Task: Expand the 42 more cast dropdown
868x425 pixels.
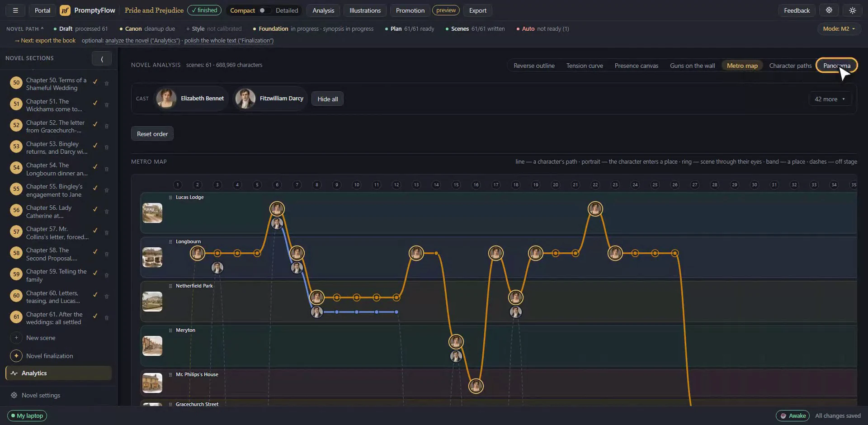Action: pos(830,99)
